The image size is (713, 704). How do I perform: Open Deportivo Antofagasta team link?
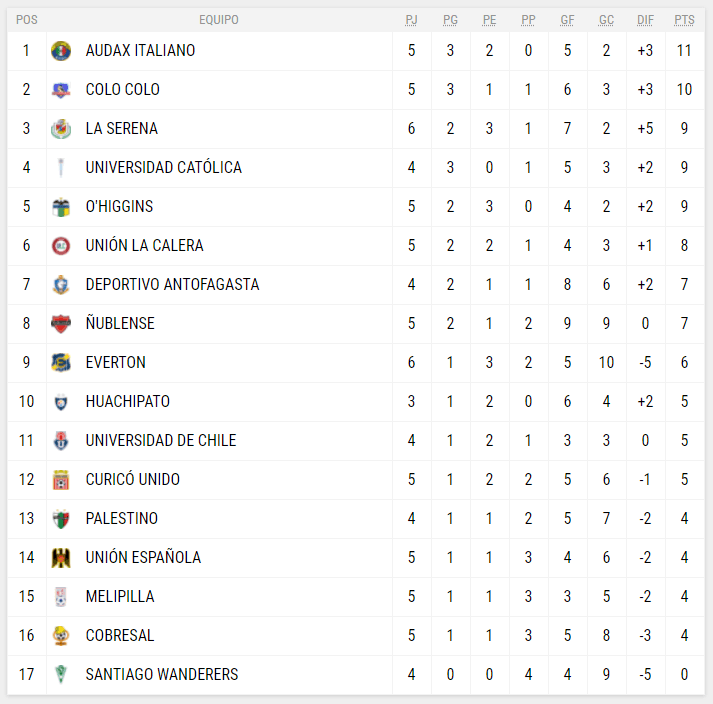172,284
